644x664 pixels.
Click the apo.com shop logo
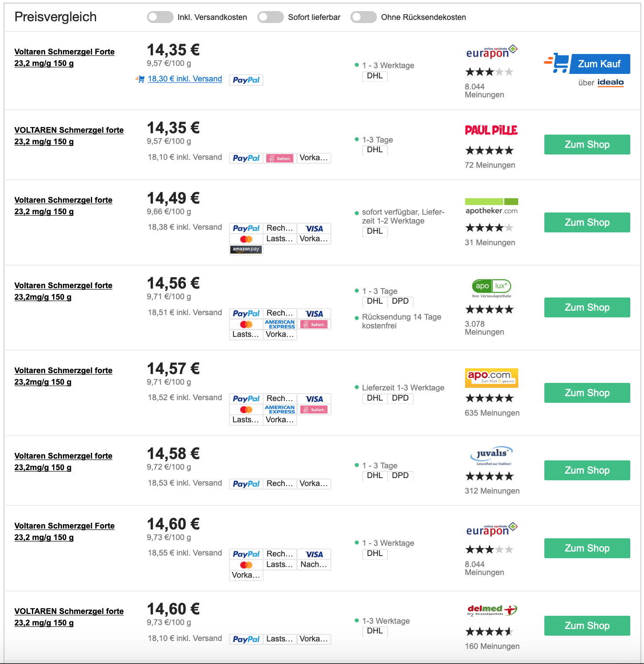point(492,378)
